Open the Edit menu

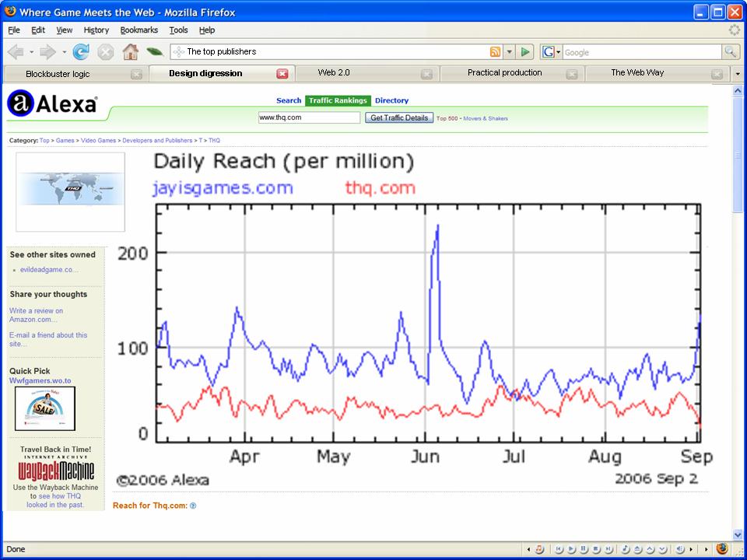tap(38, 30)
